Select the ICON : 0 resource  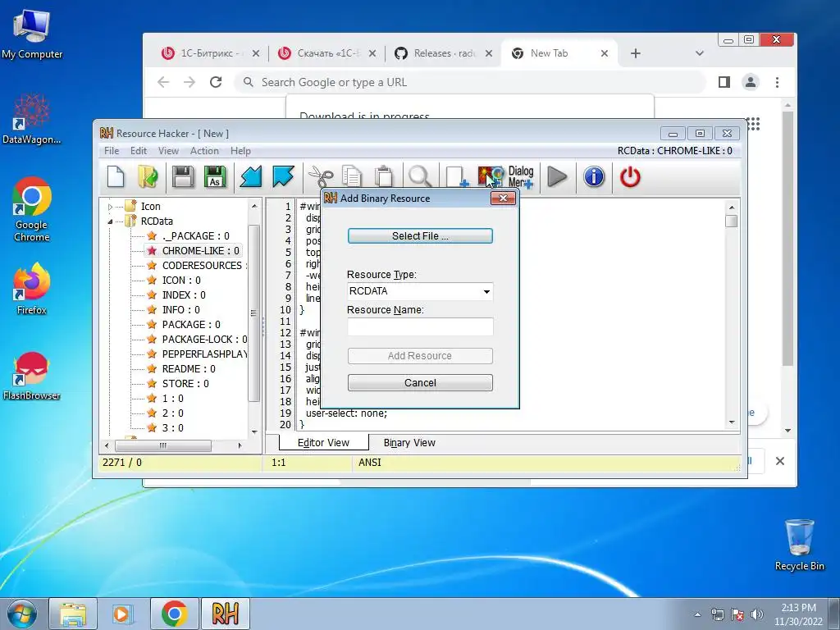[181, 281]
